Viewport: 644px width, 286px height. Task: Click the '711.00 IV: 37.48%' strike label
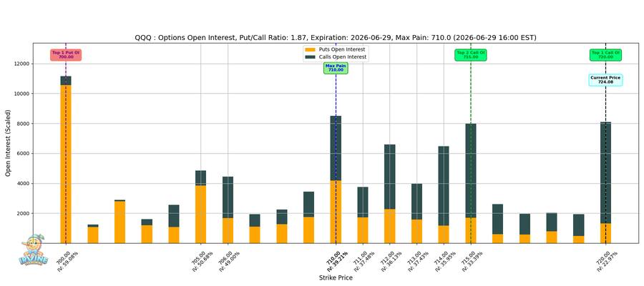tap(365, 260)
